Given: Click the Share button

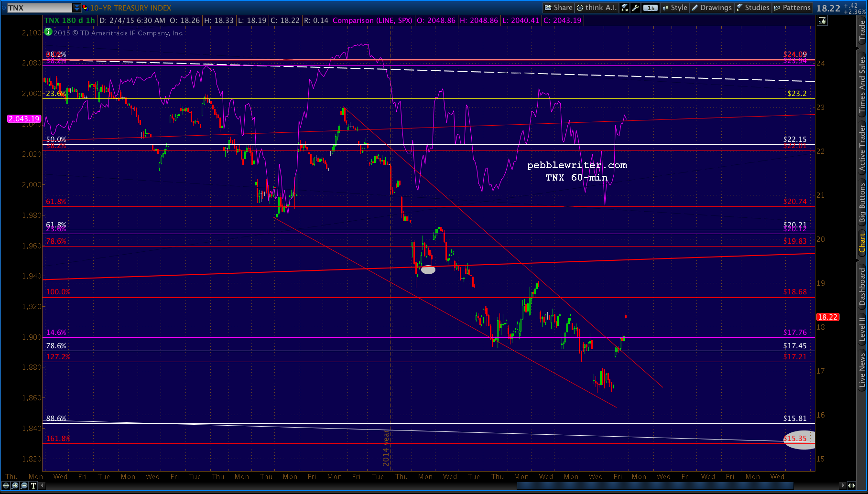Looking at the screenshot, I should tap(558, 8).
